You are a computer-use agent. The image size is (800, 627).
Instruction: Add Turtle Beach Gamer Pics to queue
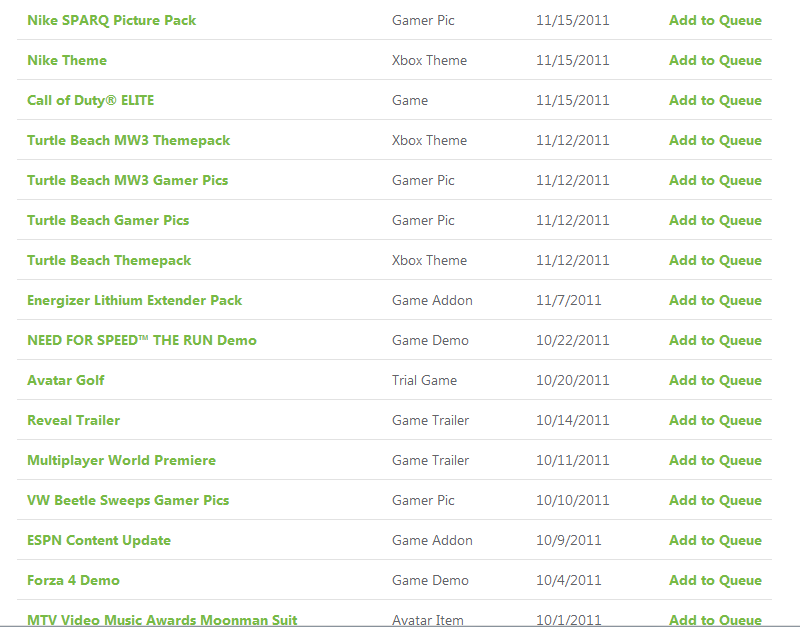pos(715,220)
